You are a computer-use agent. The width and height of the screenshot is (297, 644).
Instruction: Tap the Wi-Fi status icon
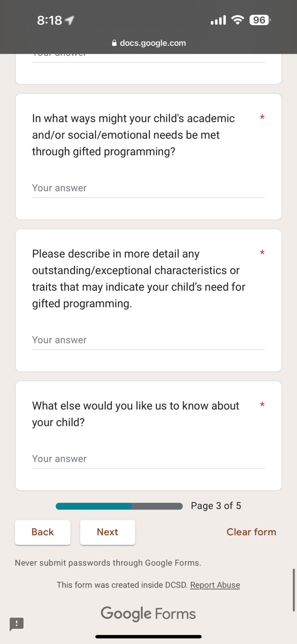pos(238,20)
